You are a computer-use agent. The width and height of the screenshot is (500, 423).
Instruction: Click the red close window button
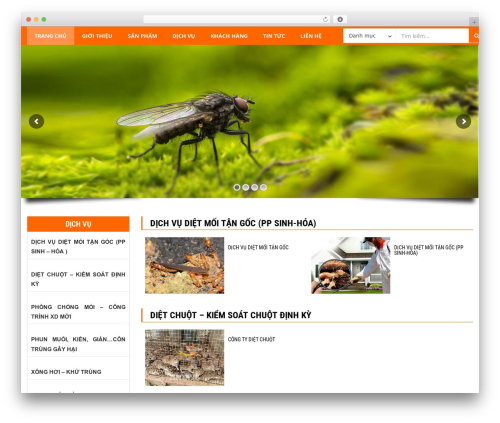(29, 19)
